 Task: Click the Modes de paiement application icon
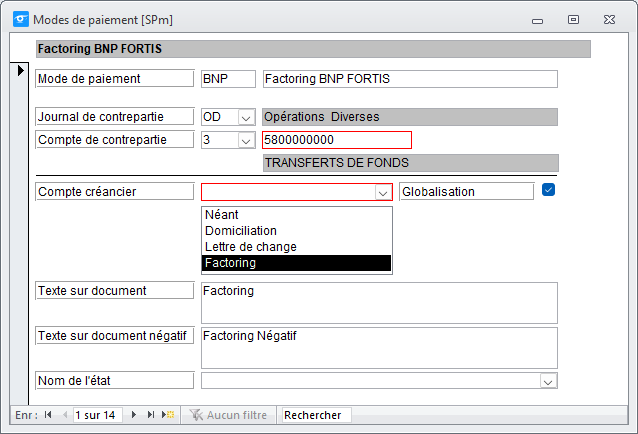pyautogui.click(x=21, y=19)
